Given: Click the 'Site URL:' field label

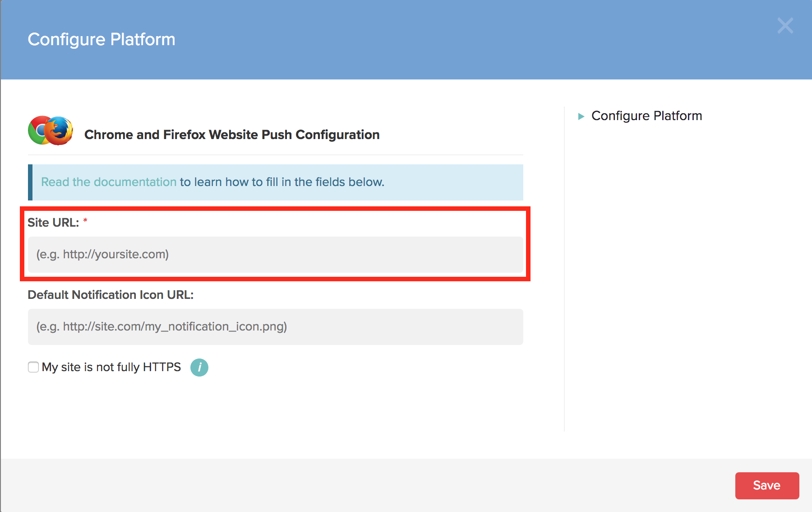Looking at the screenshot, I should point(53,223).
